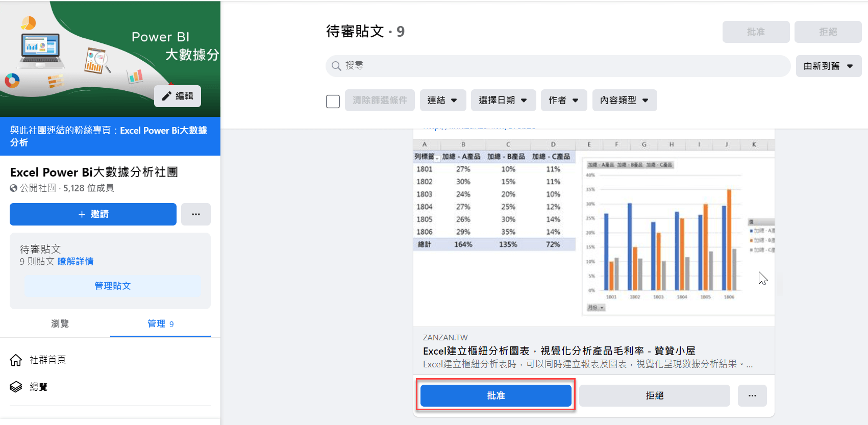Open the Excel建立樞紐分析圖表 article title
868x425 pixels.
click(559, 351)
